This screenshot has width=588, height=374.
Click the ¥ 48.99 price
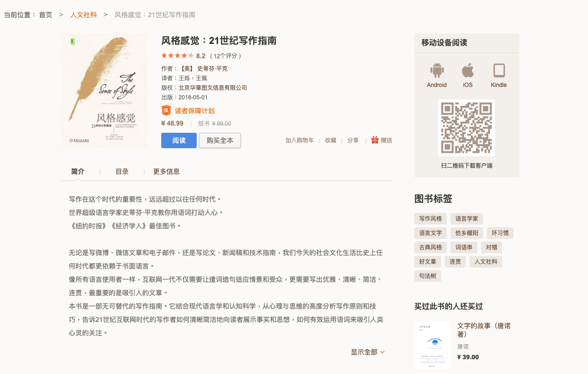(x=172, y=123)
